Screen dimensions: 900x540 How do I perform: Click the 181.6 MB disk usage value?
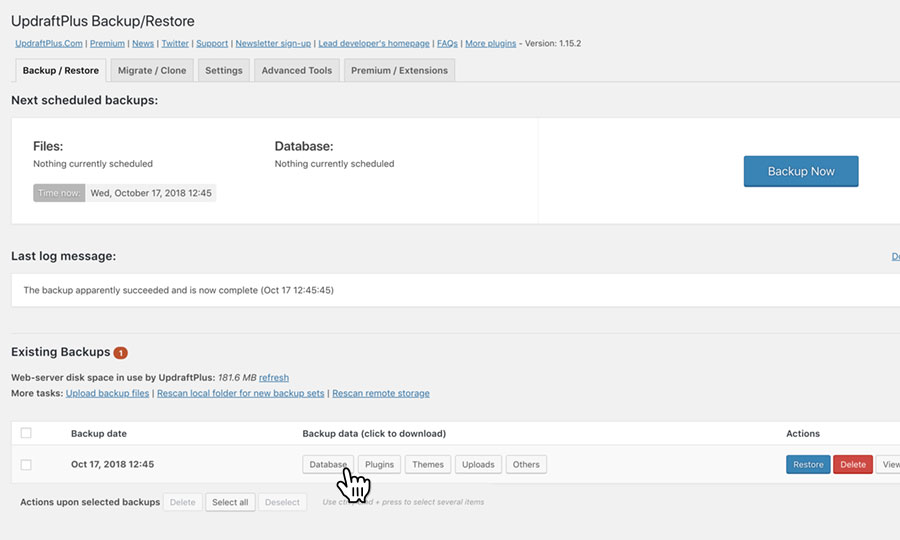[237, 378]
